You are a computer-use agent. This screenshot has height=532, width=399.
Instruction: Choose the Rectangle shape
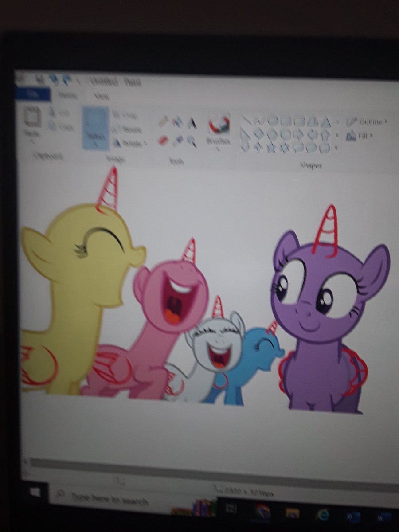(286, 120)
